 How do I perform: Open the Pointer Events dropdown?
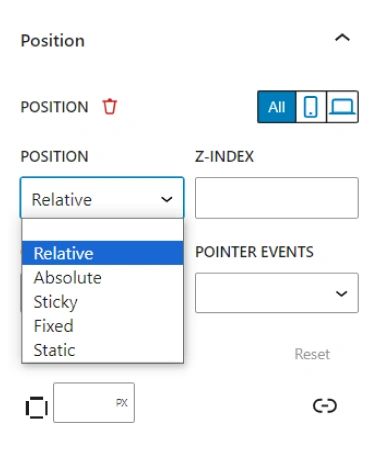tap(277, 293)
